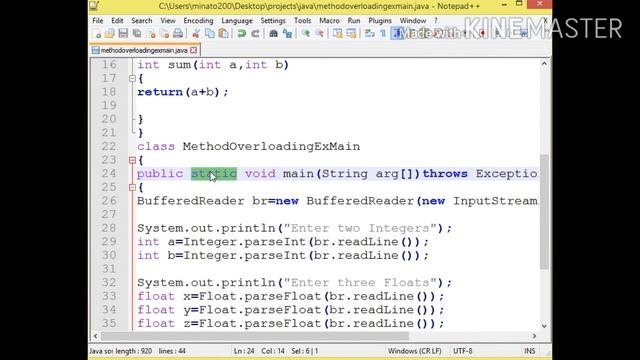Click the Close All toolbar icon
Image resolution: width=640 pixels, height=360 pixels.
(x=164, y=34)
